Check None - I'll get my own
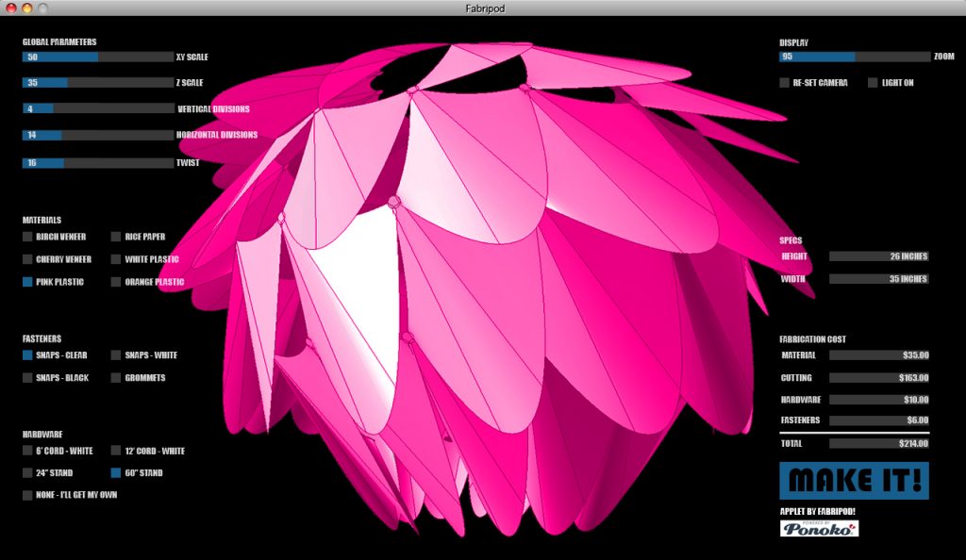The height and width of the screenshot is (560, 966). coord(27,495)
